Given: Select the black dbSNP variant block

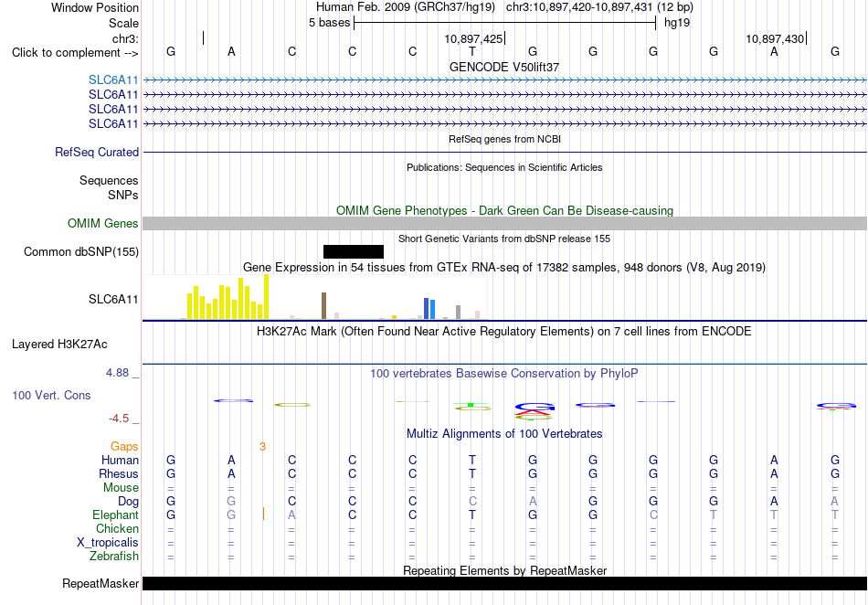Looking at the screenshot, I should [354, 252].
